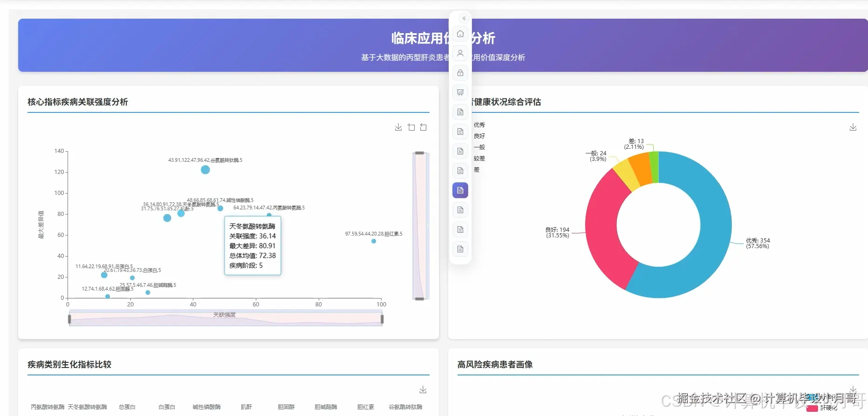Toggle the 良好 legend item

coord(479,136)
